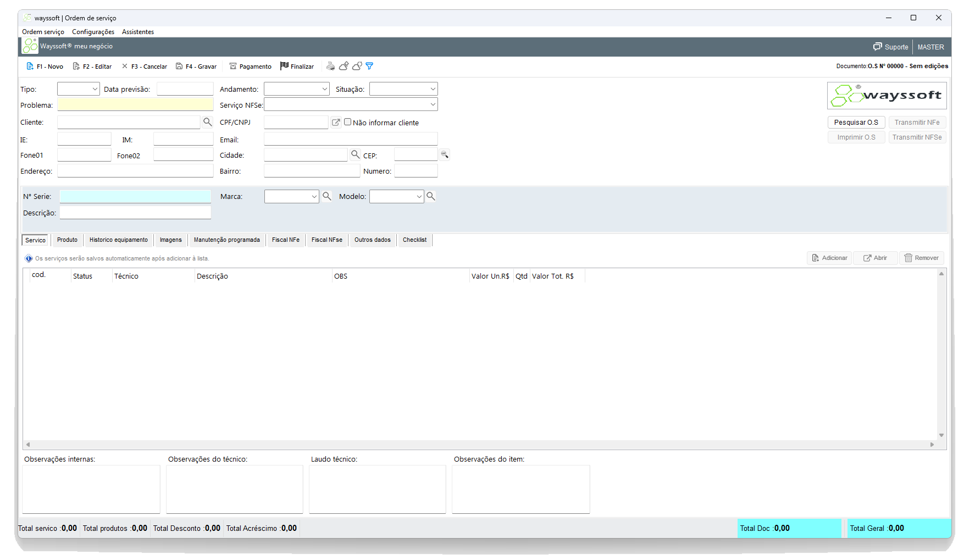Viewport: 975px width, 560px height.
Task: Click the Transmitir NFSe button
Action: coord(917,137)
